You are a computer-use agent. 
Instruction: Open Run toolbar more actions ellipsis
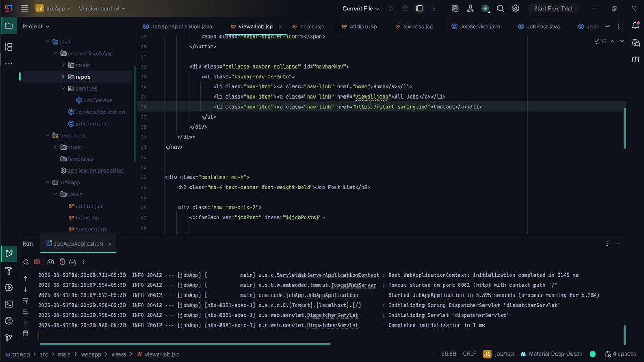click(84, 262)
